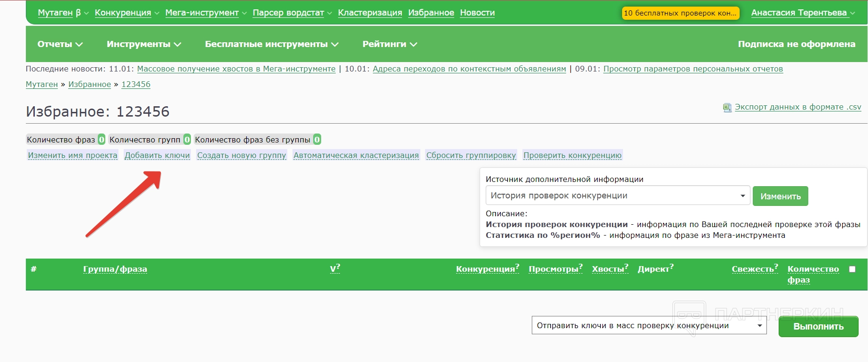Viewport: 868px width, 362px height.
Task: Open the Бесплатные инструменты dropdown
Action: click(272, 44)
